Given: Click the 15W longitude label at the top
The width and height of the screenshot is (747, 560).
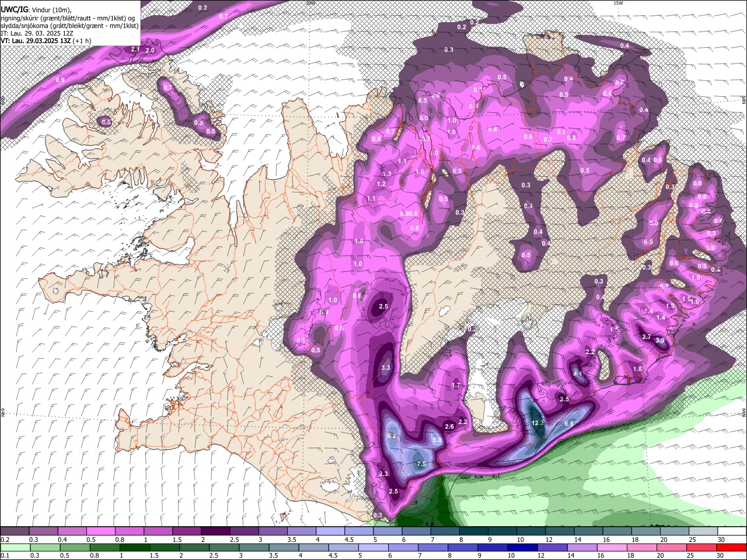Looking at the screenshot, I should tap(618, 3).
